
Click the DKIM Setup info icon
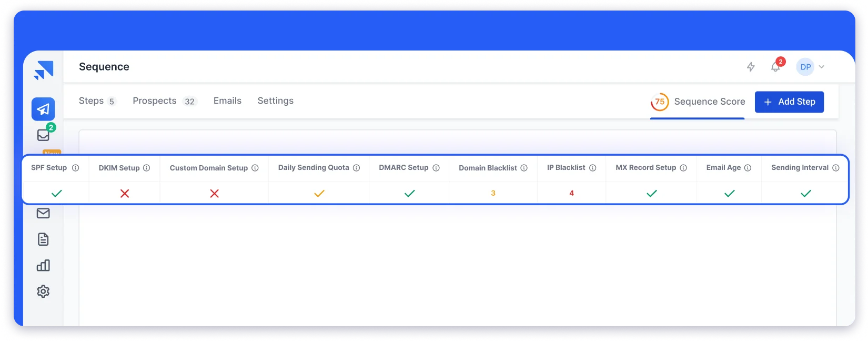[147, 168]
